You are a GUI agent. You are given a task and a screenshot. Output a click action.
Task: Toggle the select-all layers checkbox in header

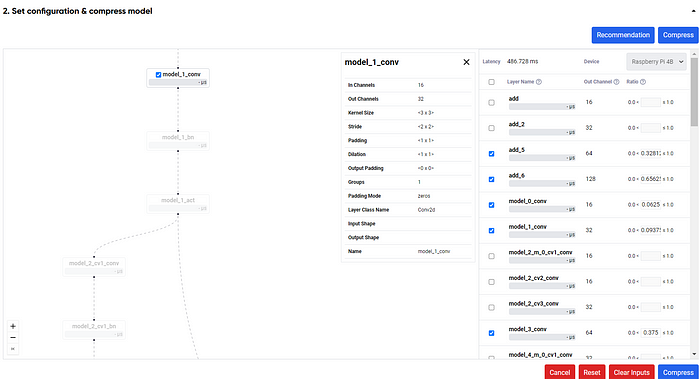pos(492,82)
